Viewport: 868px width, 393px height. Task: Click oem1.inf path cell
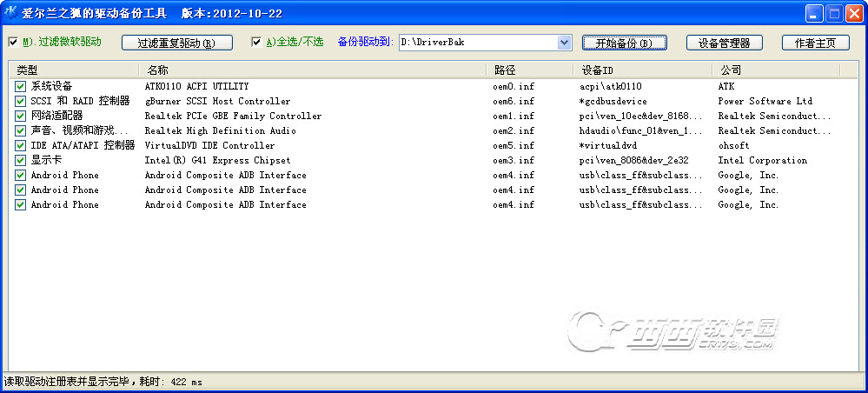click(514, 116)
